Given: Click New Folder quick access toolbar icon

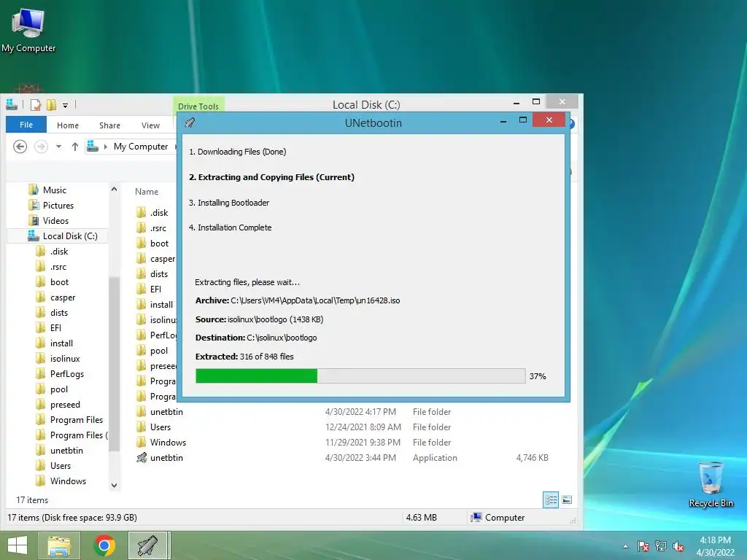Looking at the screenshot, I should point(51,104).
